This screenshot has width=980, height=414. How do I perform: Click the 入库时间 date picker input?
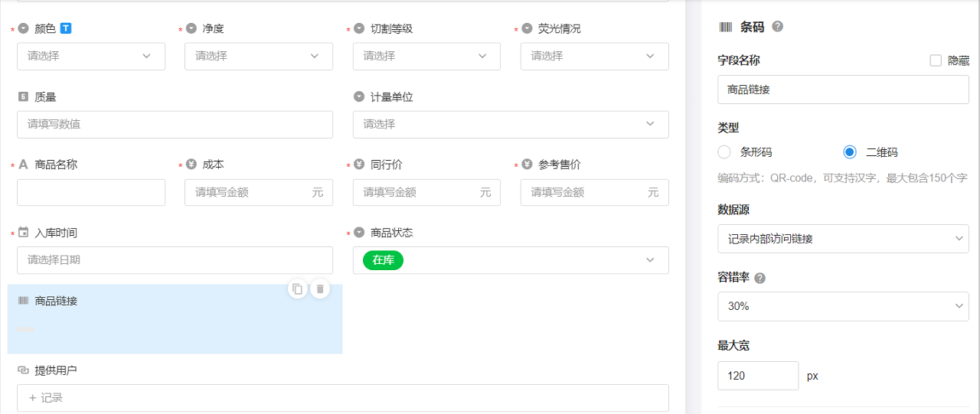[175, 260]
